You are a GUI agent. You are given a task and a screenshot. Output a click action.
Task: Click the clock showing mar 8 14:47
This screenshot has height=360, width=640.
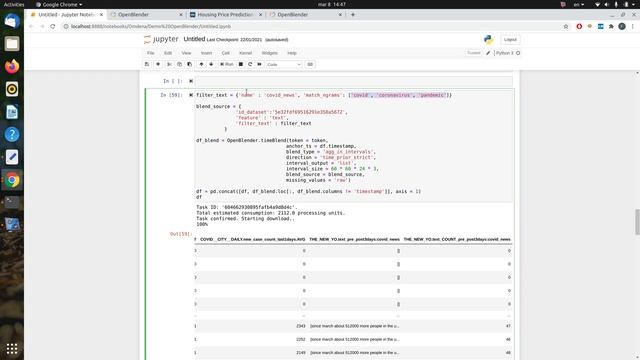coord(332,4)
